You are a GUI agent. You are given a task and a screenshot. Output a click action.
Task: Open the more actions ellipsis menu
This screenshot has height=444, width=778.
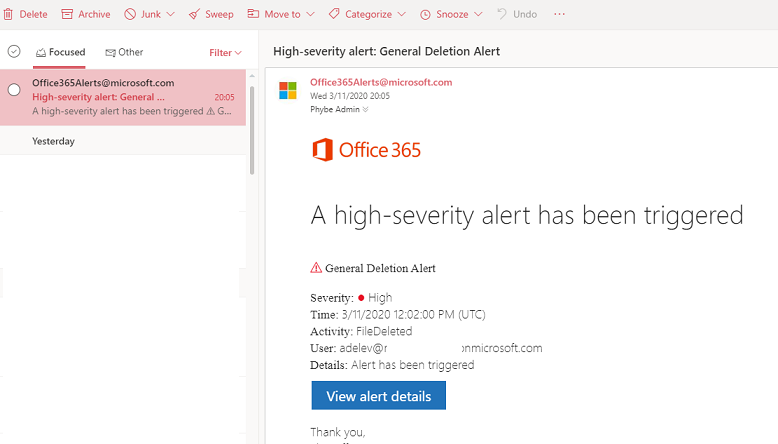click(x=559, y=14)
